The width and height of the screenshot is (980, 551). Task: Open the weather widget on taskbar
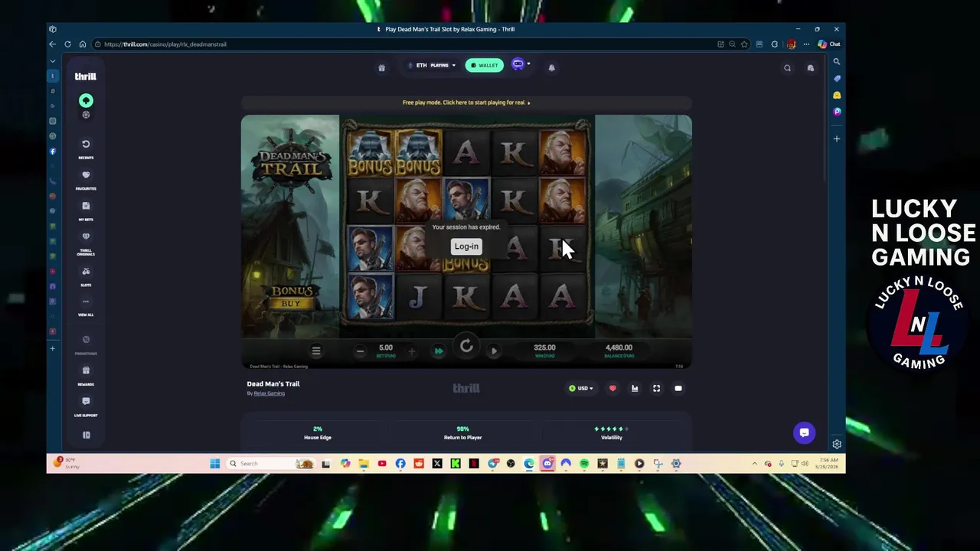(x=65, y=463)
